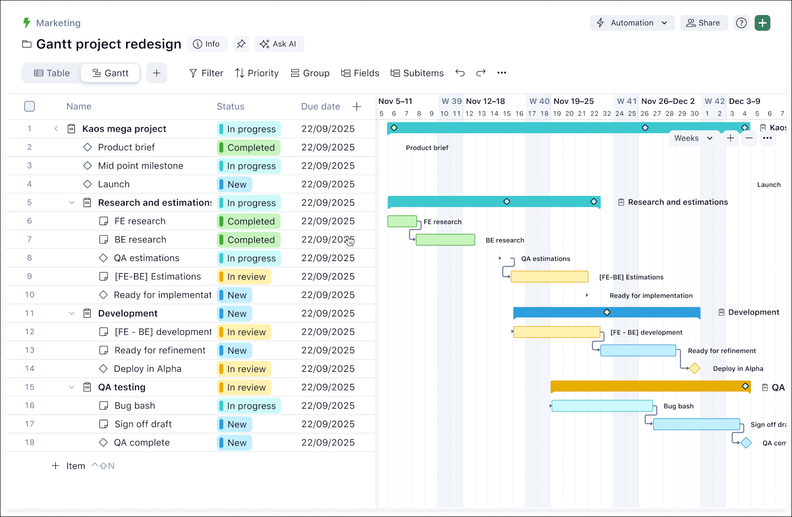The image size is (792, 517).
Task: Open the Filter menu
Action: [x=206, y=73]
